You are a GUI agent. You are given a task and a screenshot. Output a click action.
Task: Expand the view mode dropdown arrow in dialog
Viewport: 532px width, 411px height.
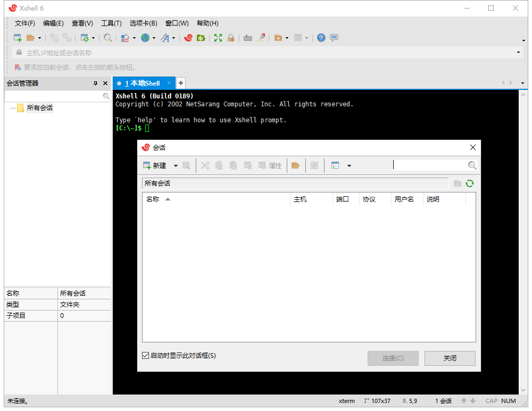tap(349, 166)
